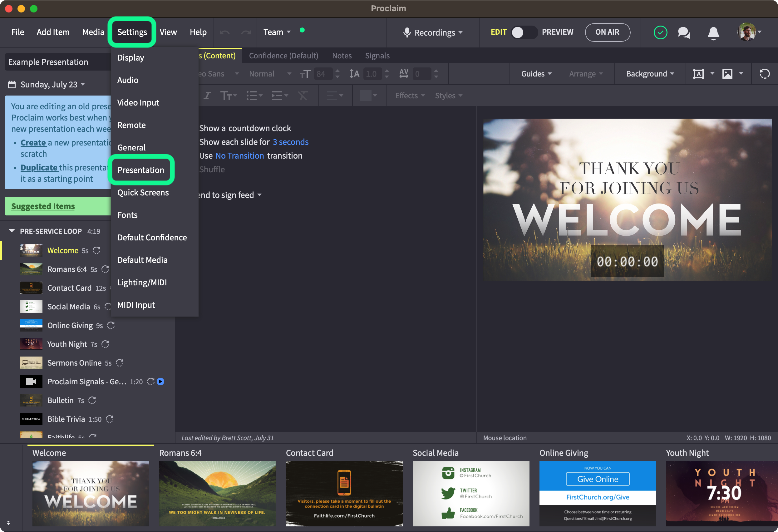Toggle italic formatting
The image size is (778, 532).
(x=207, y=96)
